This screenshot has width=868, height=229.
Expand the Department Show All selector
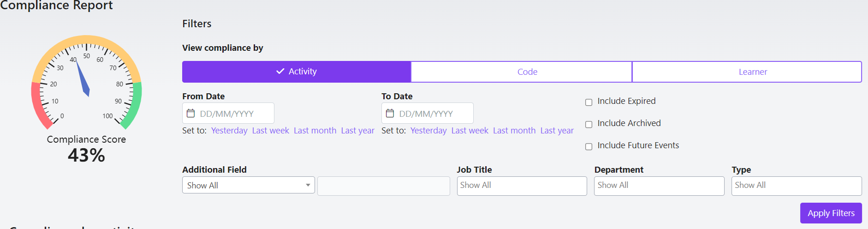[659, 186]
